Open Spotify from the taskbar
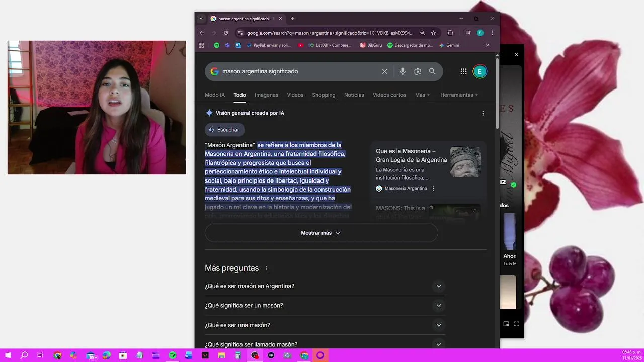 [x=172, y=355]
